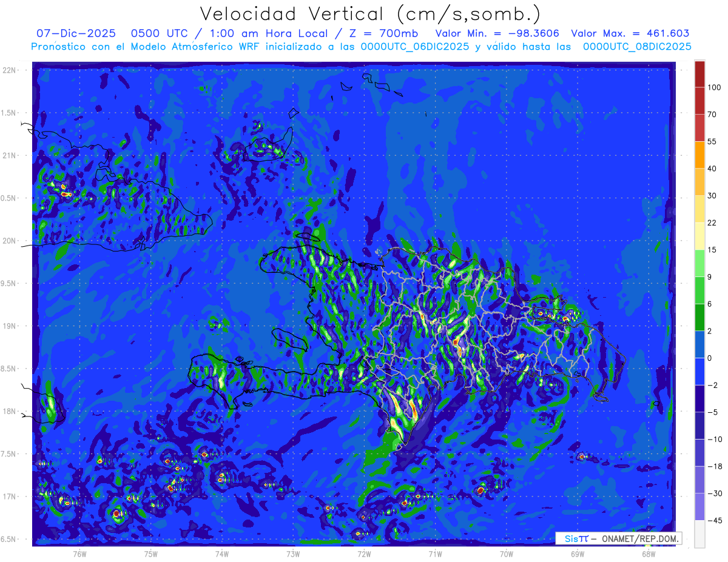Screen dimensions: 728x562
Task: Click the longitude label "69W"
Action: click(x=578, y=554)
